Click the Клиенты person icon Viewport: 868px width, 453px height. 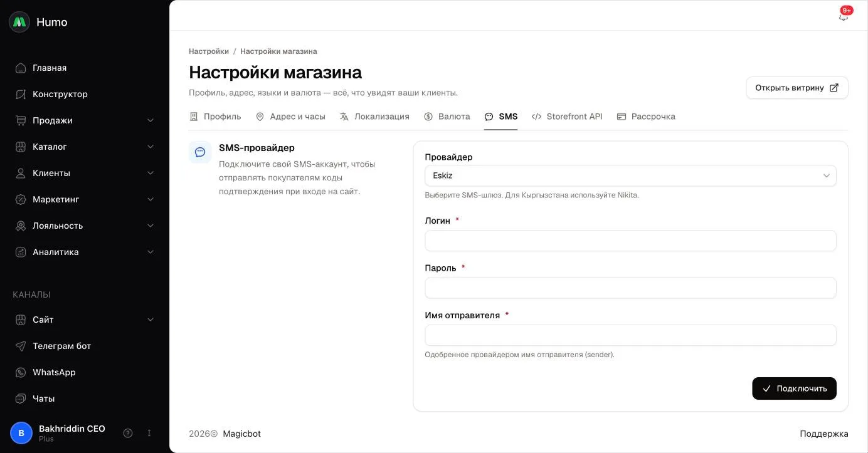[21, 173]
